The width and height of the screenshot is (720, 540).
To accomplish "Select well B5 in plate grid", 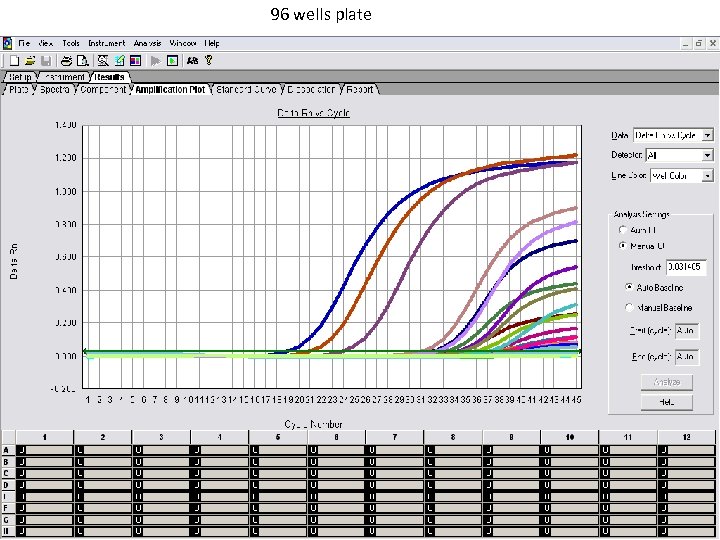I will (x=278, y=462).
